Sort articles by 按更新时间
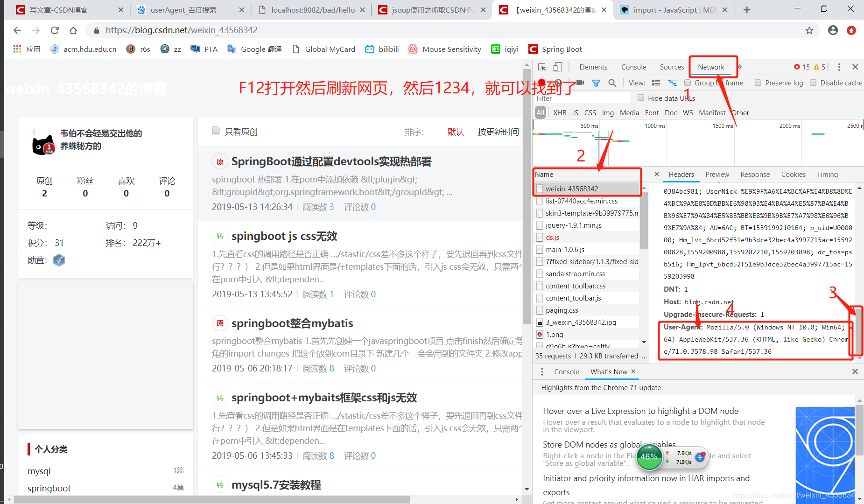This screenshot has height=504, width=864. click(498, 132)
